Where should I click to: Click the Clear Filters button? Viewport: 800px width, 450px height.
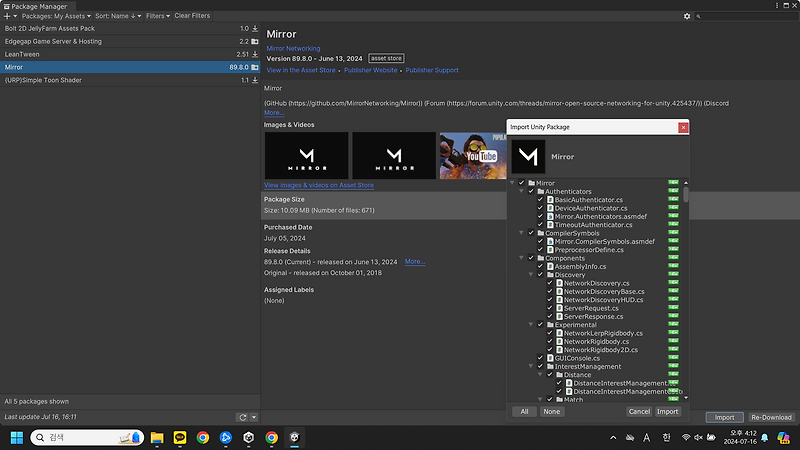(x=192, y=16)
